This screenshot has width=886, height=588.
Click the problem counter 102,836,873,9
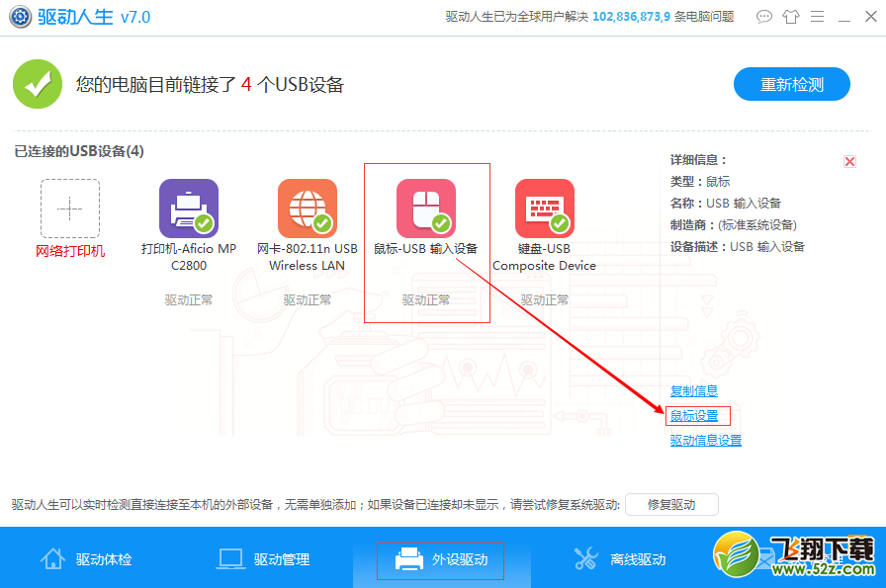(631, 17)
